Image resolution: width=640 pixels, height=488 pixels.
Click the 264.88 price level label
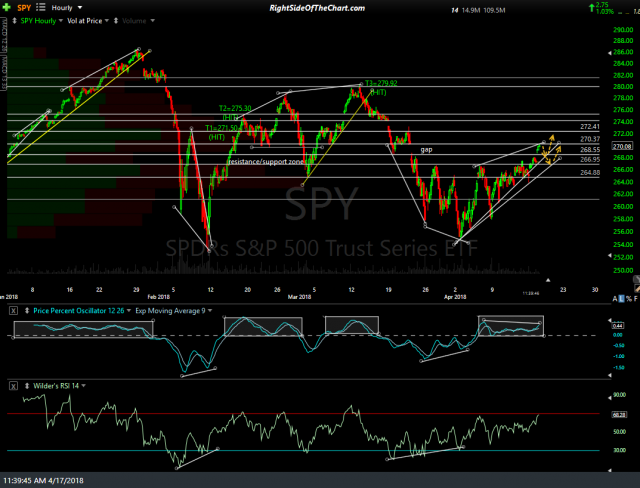click(x=590, y=173)
